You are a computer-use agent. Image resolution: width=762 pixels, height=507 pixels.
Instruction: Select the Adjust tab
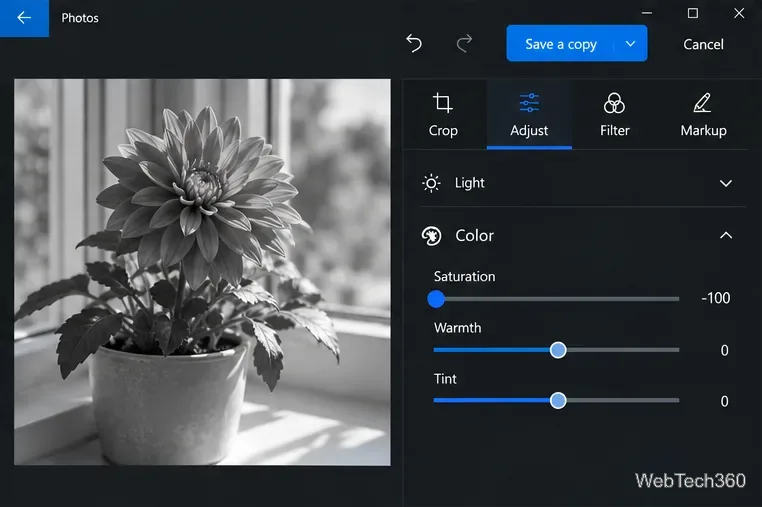pos(529,115)
